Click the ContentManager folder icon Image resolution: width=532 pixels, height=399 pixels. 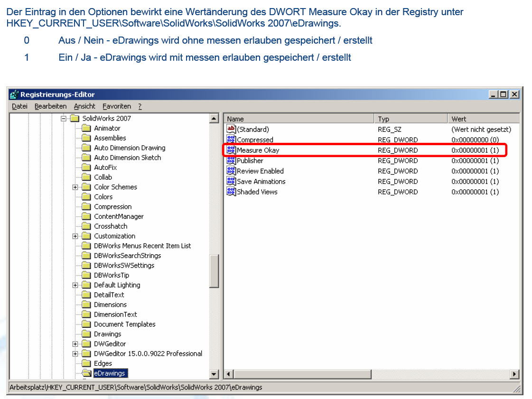pos(86,216)
